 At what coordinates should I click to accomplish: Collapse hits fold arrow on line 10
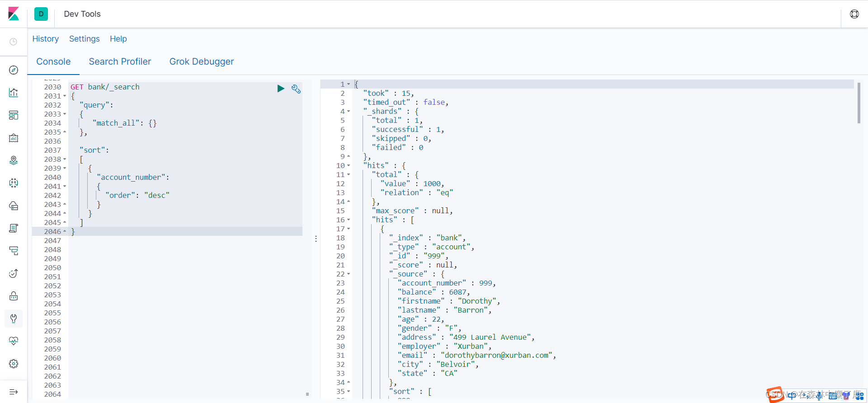[349, 165]
